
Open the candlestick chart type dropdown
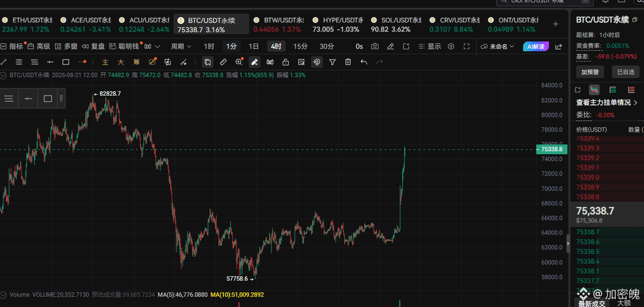coord(152,46)
